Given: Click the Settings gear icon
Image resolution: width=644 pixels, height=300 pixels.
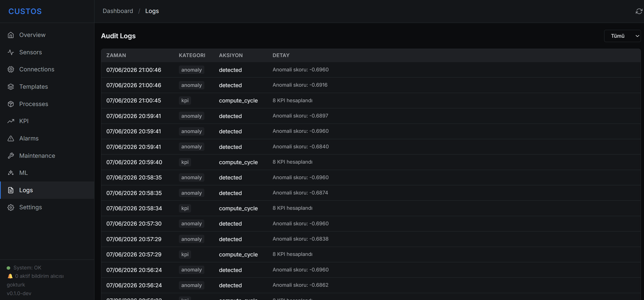Looking at the screenshot, I should tap(11, 208).
